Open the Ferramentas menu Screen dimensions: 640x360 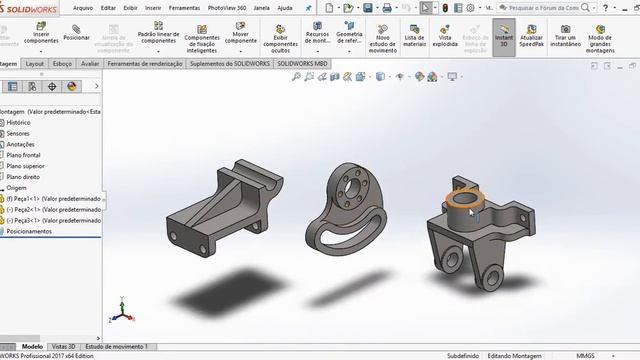[184, 8]
